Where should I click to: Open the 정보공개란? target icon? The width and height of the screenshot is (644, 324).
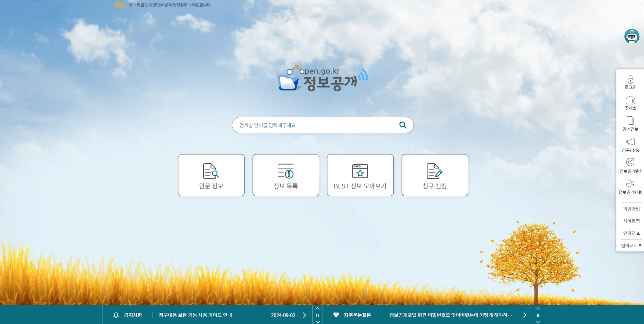[x=630, y=162]
